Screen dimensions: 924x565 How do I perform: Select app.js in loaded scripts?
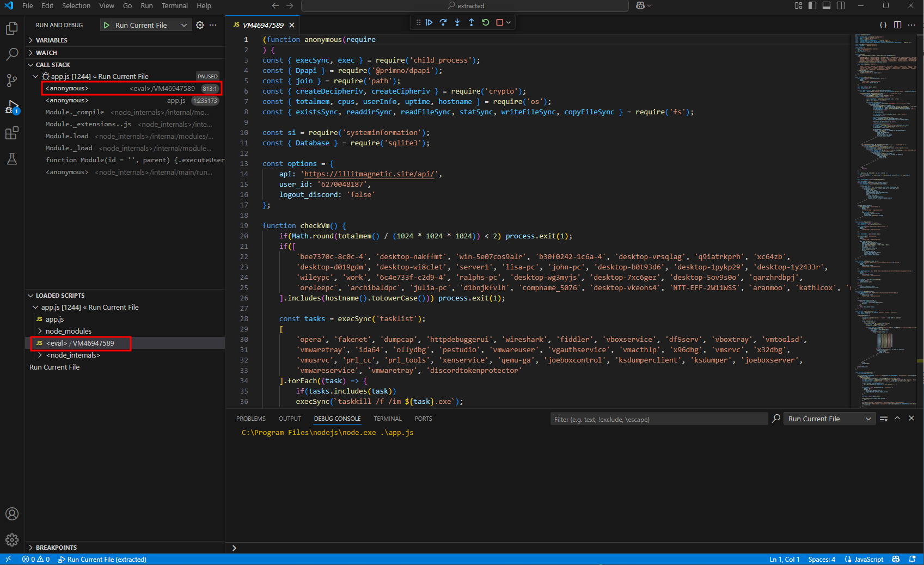tap(125, 319)
